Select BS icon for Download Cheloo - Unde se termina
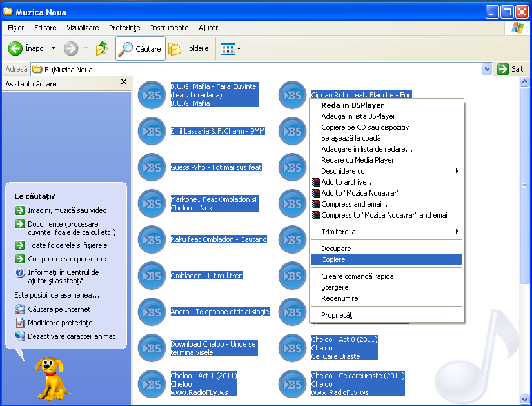The width and height of the screenshot is (532, 406). pyautogui.click(x=152, y=348)
